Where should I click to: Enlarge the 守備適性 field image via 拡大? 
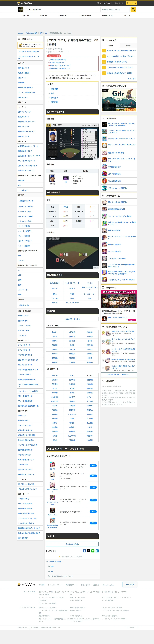coord(96,268)
